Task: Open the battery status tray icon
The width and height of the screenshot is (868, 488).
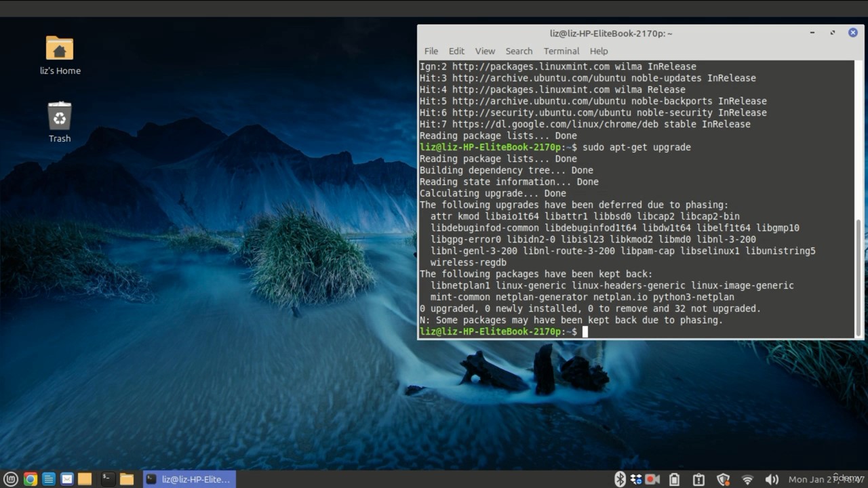Action: (674, 479)
